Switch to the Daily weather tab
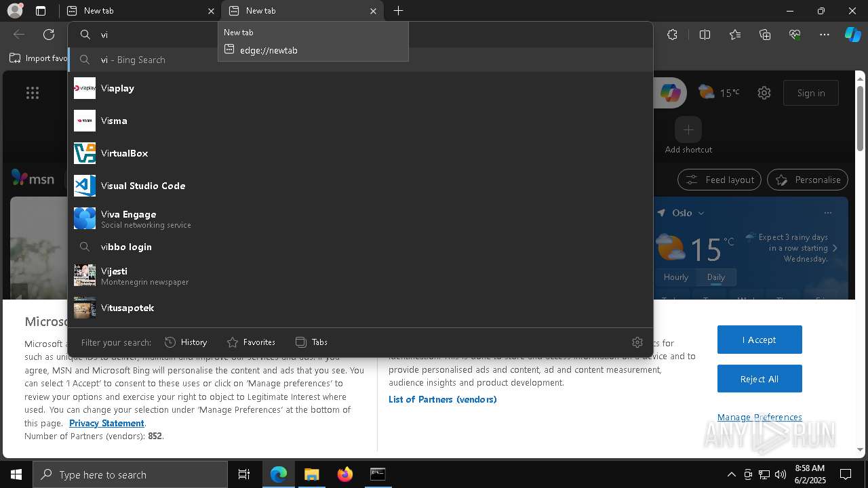Image resolution: width=868 pixels, height=488 pixels. 716,277
